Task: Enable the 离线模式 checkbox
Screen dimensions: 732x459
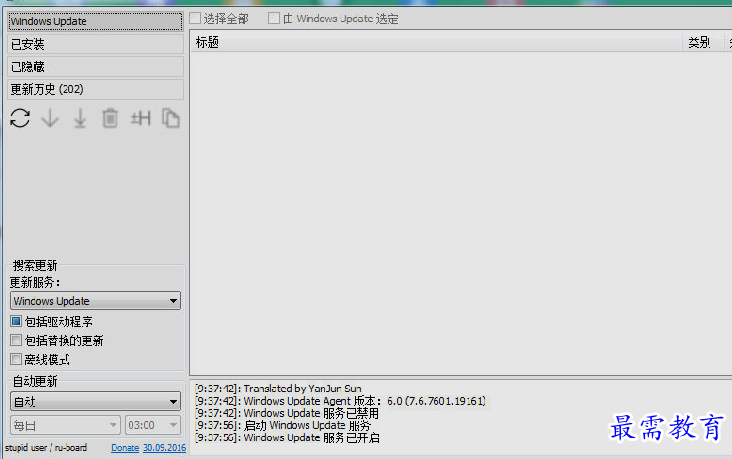Action: pos(16,359)
